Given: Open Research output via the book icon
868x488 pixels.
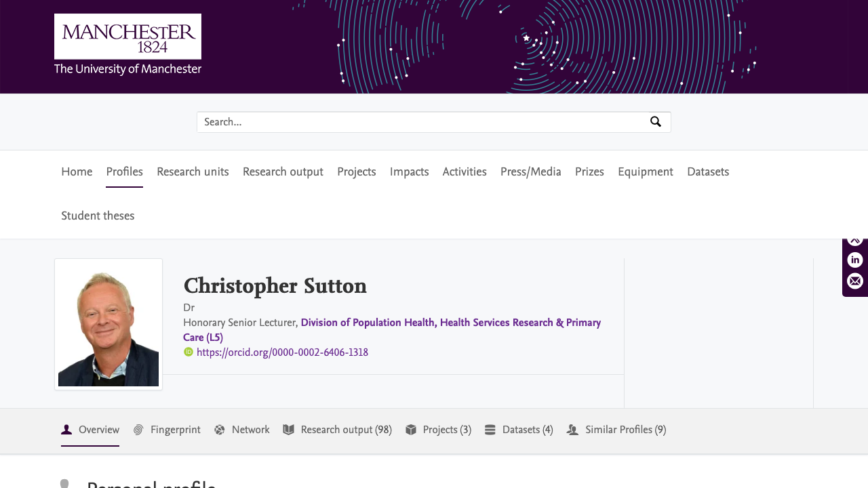Looking at the screenshot, I should coord(289,428).
